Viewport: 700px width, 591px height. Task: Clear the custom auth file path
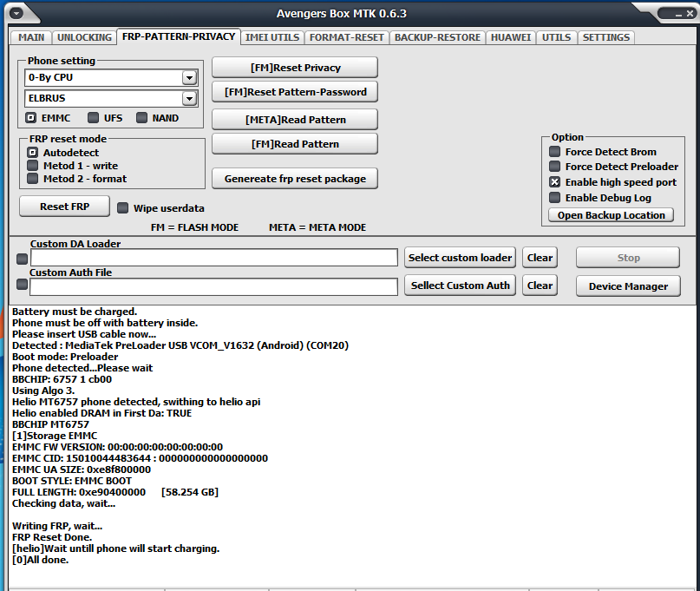point(540,286)
